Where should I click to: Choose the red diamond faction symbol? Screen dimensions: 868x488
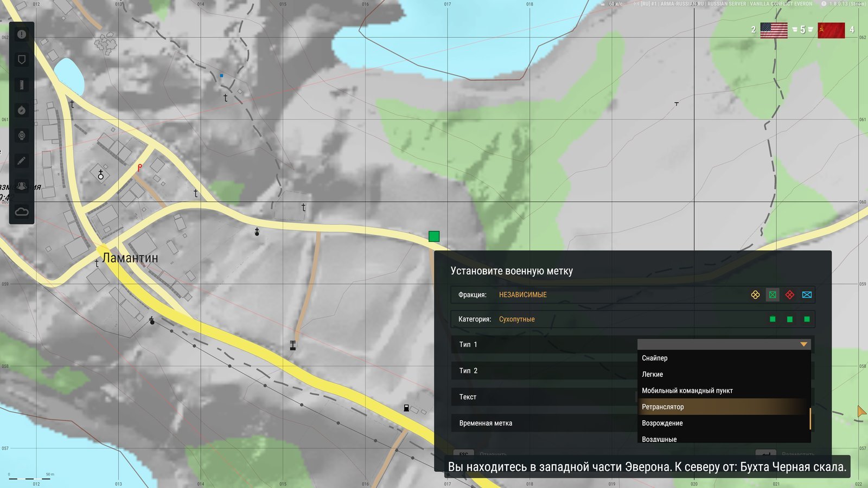coord(790,294)
